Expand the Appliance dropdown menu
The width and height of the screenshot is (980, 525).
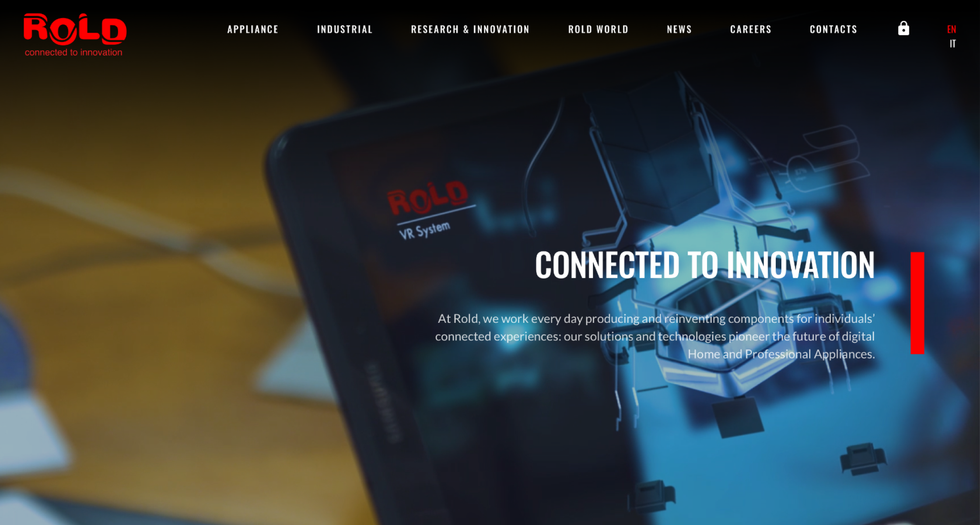click(x=253, y=28)
